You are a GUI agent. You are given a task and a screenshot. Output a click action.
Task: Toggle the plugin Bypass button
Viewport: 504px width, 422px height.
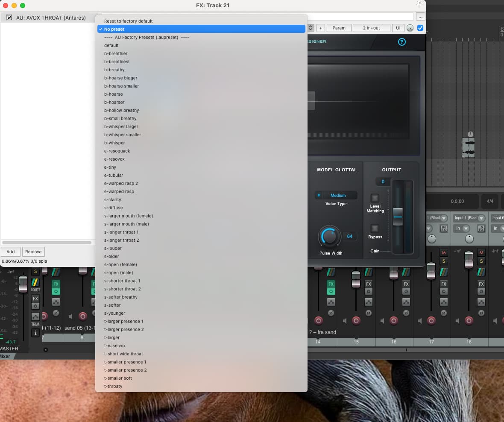point(375,229)
